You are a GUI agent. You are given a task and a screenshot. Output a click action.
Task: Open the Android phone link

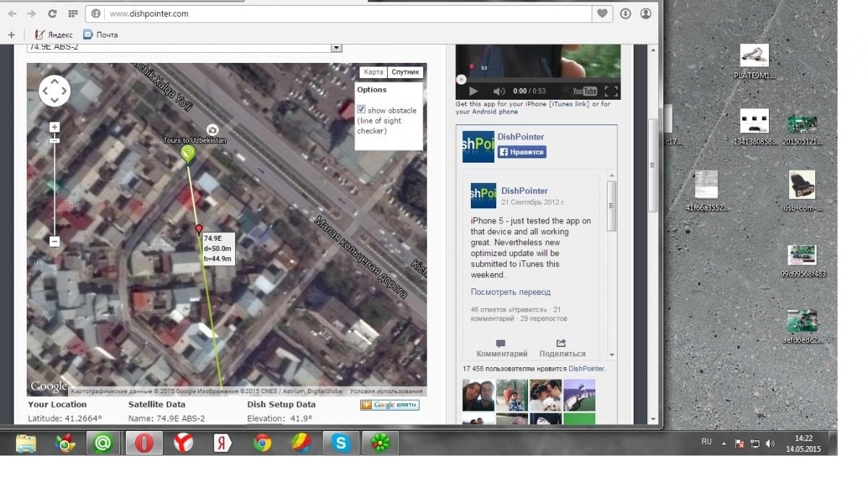[x=495, y=112]
